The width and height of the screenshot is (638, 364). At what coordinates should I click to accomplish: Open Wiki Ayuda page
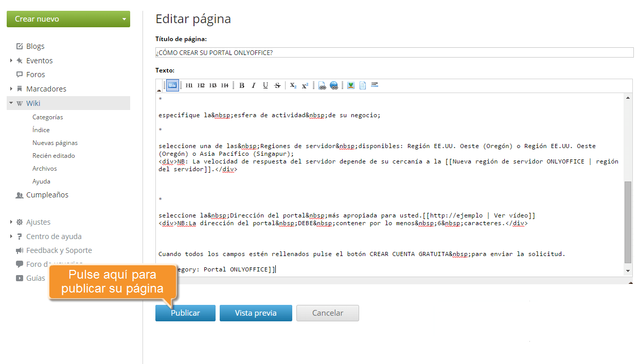point(41,181)
